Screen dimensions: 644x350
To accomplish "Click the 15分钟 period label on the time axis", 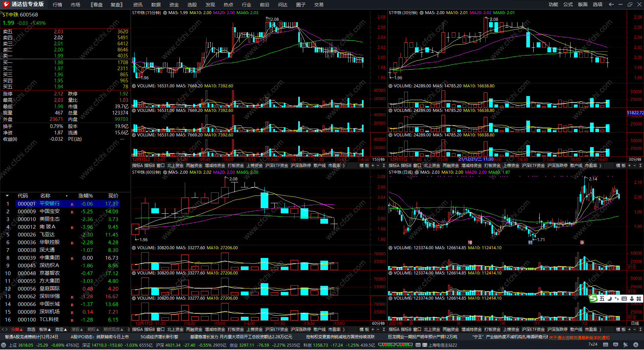I will (378, 160).
